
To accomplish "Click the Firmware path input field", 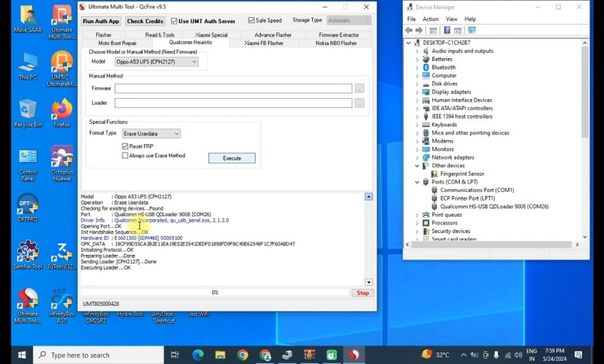I will pos(233,88).
